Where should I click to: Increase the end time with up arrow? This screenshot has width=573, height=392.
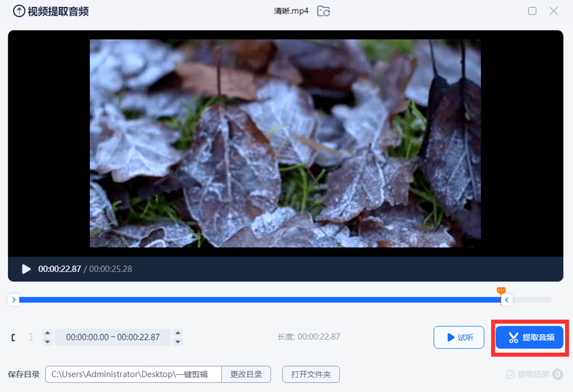click(178, 333)
